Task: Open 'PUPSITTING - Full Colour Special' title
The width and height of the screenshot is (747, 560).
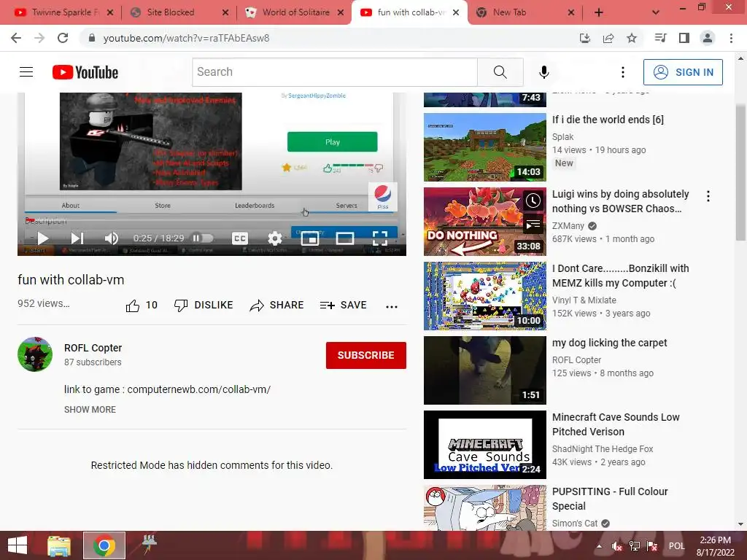Action: (x=610, y=499)
